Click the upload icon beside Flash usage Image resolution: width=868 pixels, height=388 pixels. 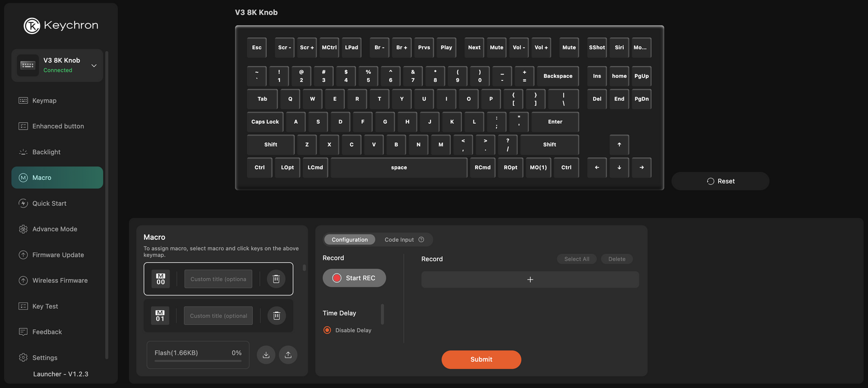[288, 355]
